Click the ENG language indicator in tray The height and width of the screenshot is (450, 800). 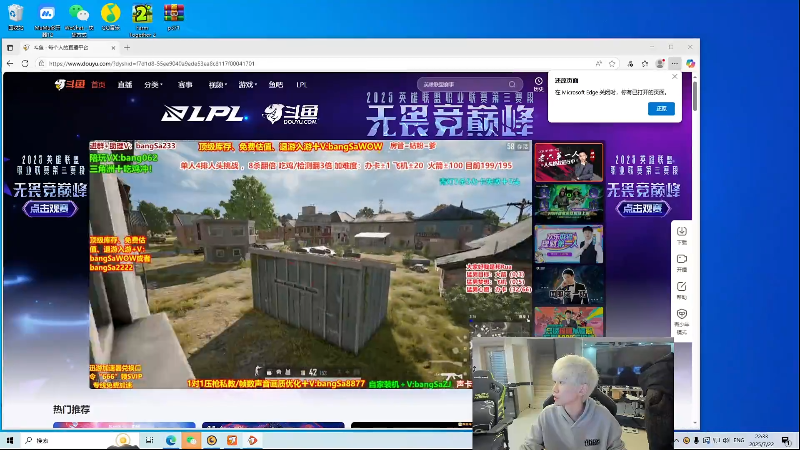coord(738,440)
